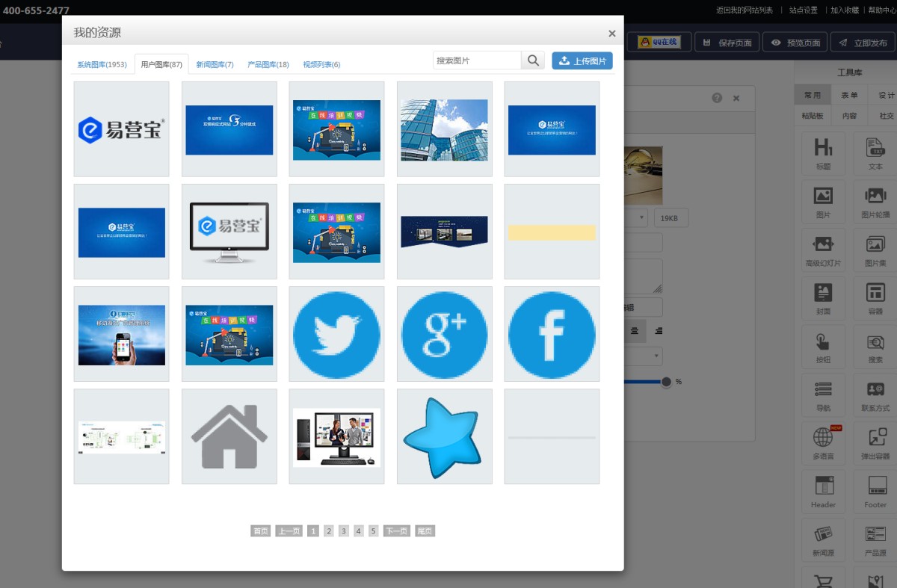Viewport: 897px width, 588px height.
Task: Jump to page 3 in pagination
Action: (344, 531)
